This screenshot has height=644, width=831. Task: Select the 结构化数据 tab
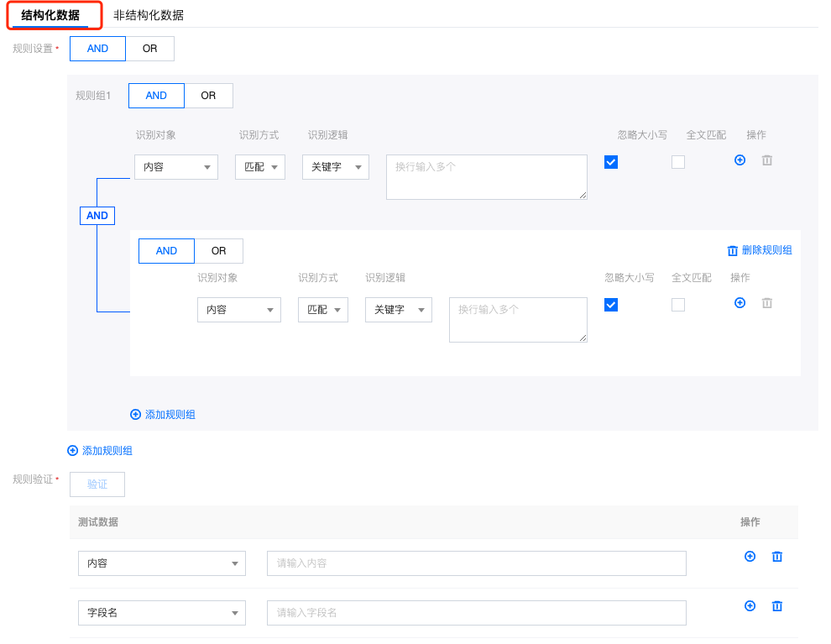pos(50,15)
